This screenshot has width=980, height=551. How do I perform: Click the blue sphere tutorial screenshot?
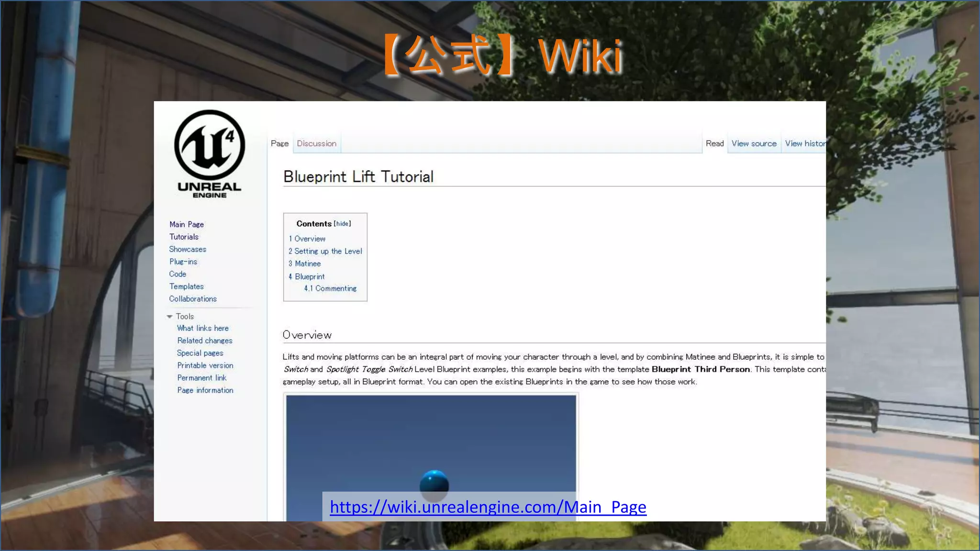pyautogui.click(x=431, y=458)
